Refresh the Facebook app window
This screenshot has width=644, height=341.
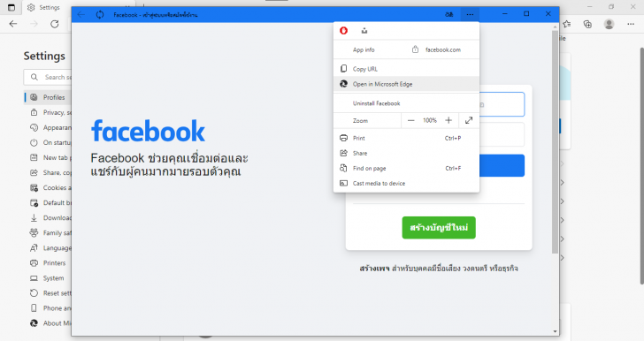100,14
